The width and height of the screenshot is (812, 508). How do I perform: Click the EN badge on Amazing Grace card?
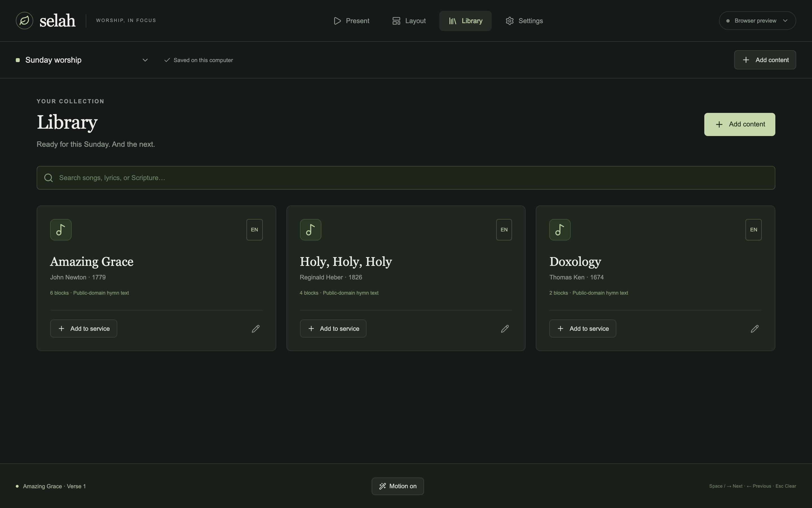click(x=254, y=230)
